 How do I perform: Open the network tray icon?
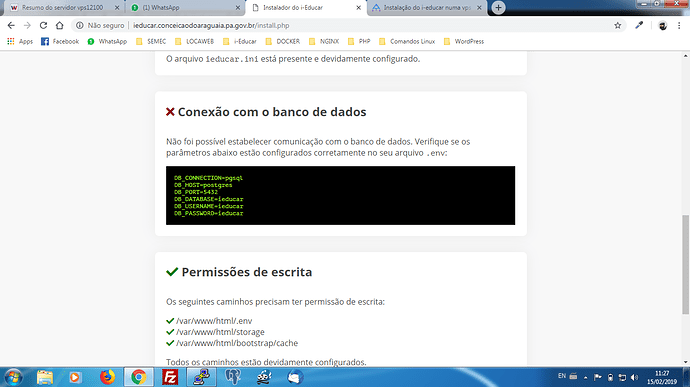(x=622, y=377)
